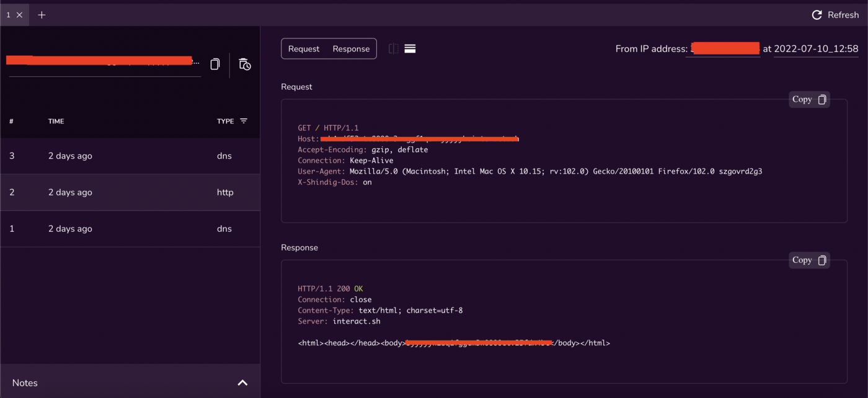Copy the Response content
868x398 pixels.
809,260
